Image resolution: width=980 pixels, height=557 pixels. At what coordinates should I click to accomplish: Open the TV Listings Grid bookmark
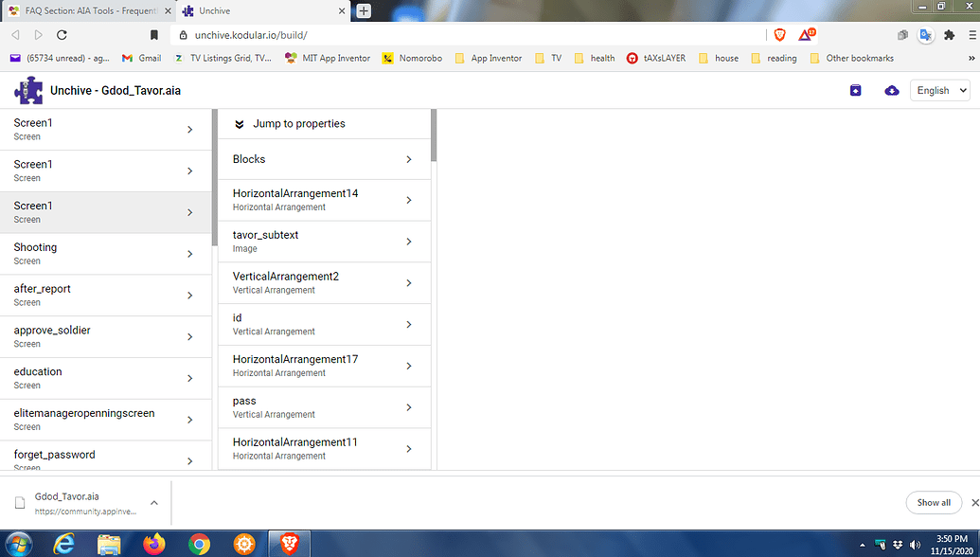point(223,58)
